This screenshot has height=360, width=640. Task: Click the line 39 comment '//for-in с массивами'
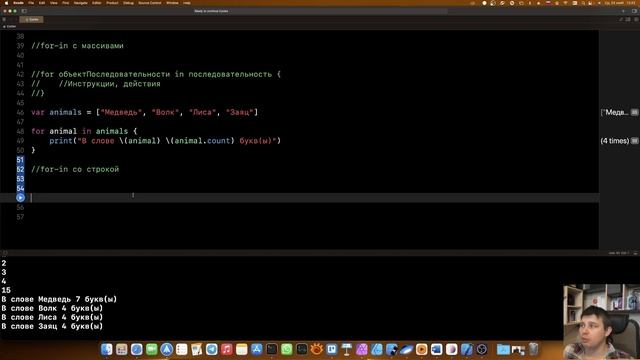[77, 46]
